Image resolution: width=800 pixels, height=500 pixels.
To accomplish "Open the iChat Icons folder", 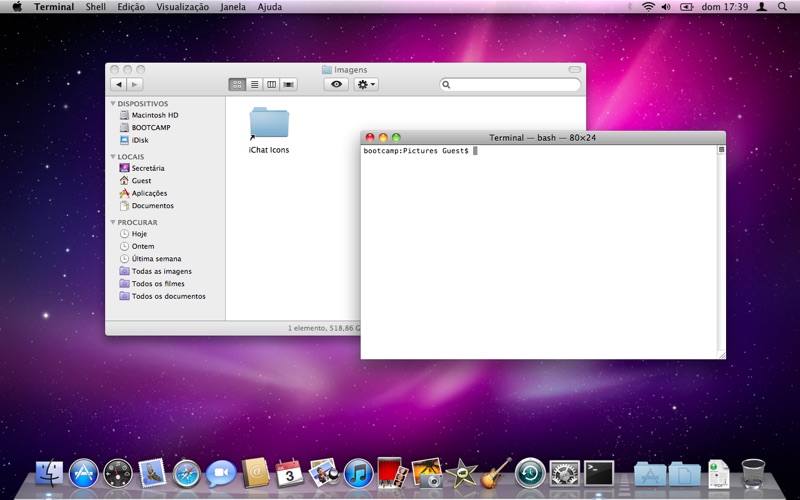I will [268, 125].
